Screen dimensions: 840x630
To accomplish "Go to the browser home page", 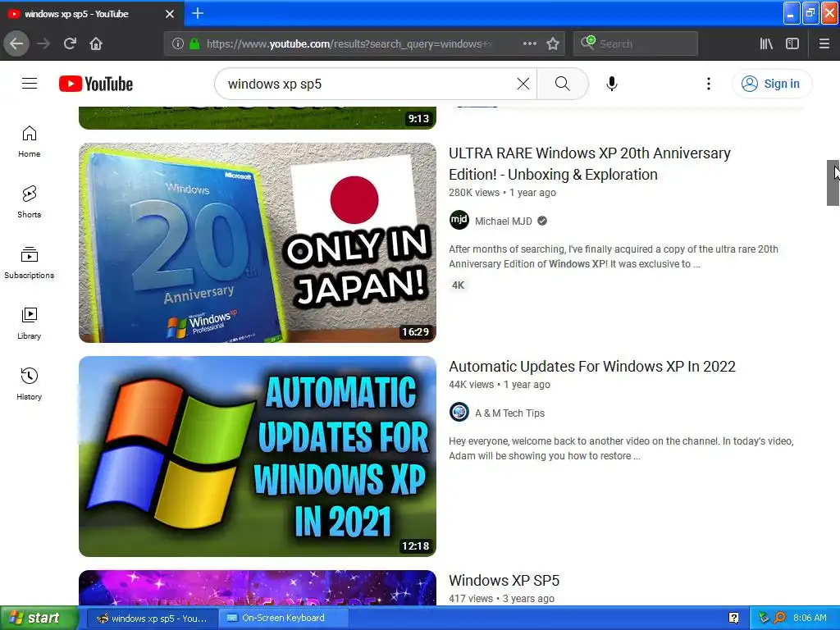I will pyautogui.click(x=96, y=43).
